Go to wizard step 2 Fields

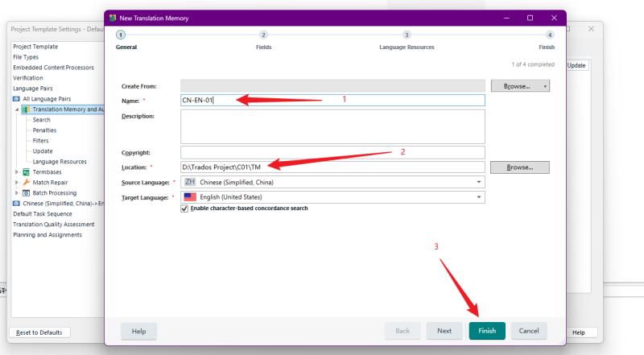[x=263, y=35]
